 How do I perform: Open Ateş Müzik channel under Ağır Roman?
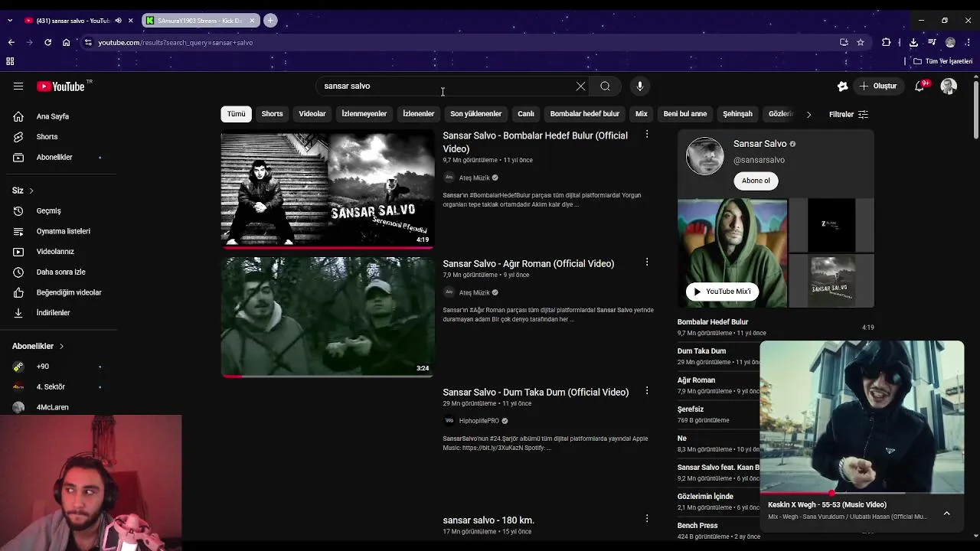474,292
